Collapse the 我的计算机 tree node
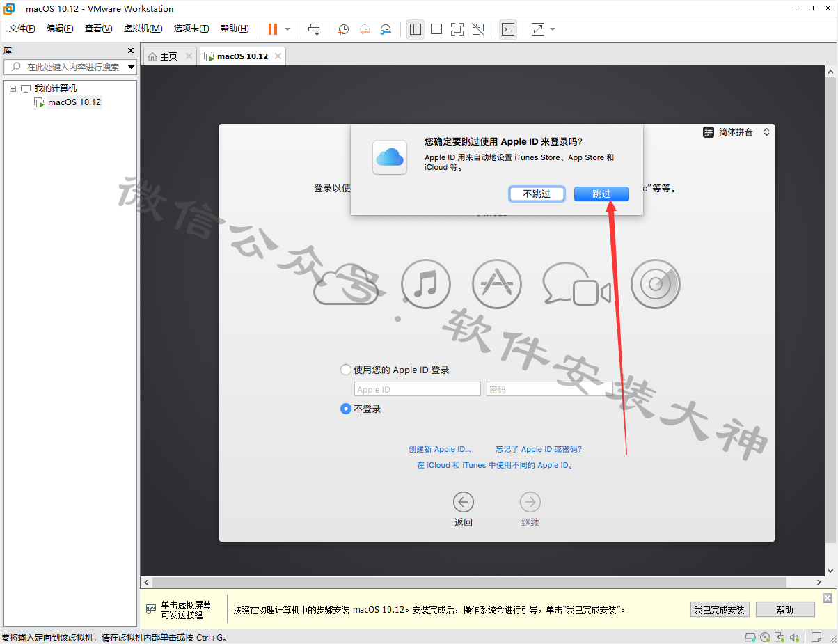The height and width of the screenshot is (644, 838). click(x=13, y=88)
